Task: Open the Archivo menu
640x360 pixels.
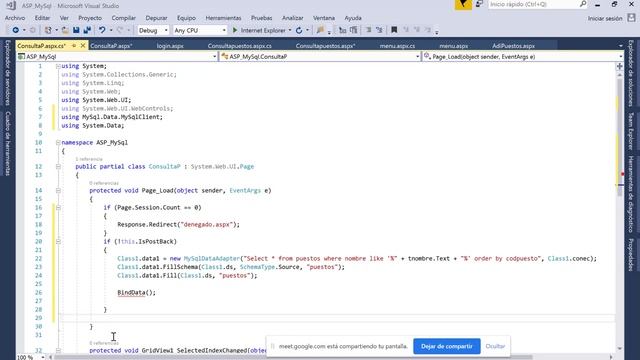Action: [x=15, y=18]
